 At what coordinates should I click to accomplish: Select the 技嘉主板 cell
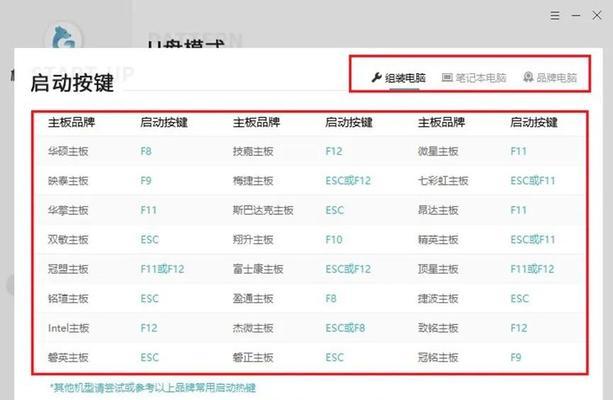click(x=253, y=151)
